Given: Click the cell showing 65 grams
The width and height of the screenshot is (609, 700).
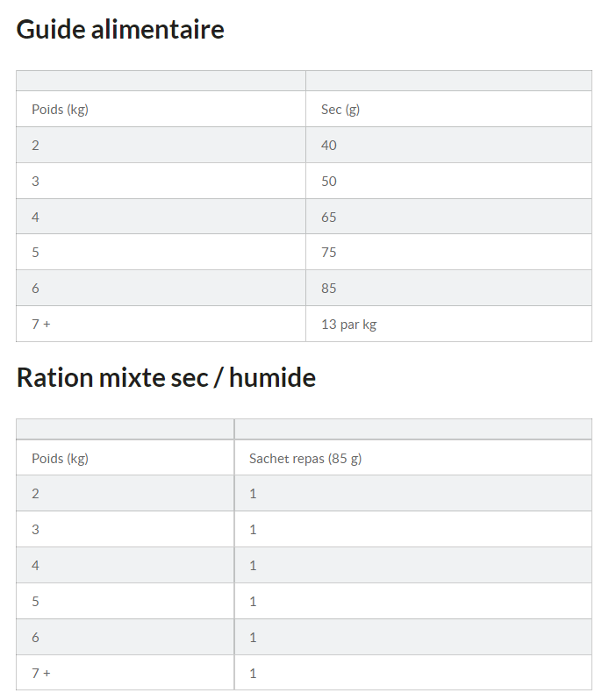Looking at the screenshot, I should tap(329, 218).
